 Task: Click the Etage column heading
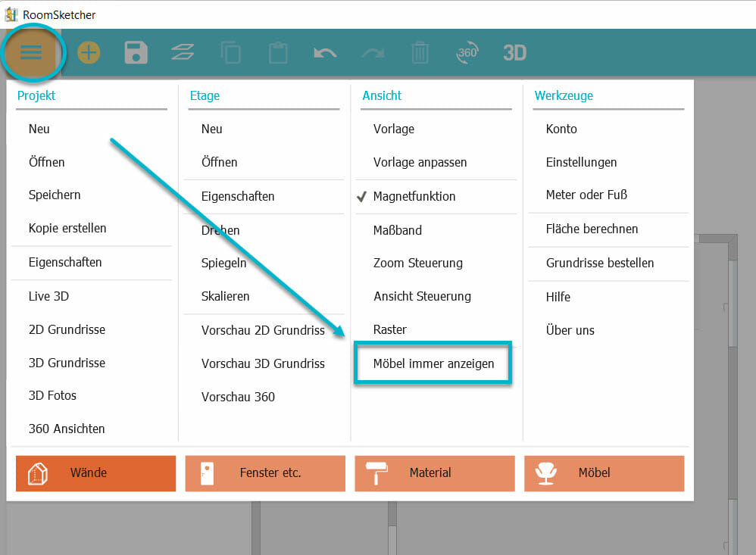point(205,95)
